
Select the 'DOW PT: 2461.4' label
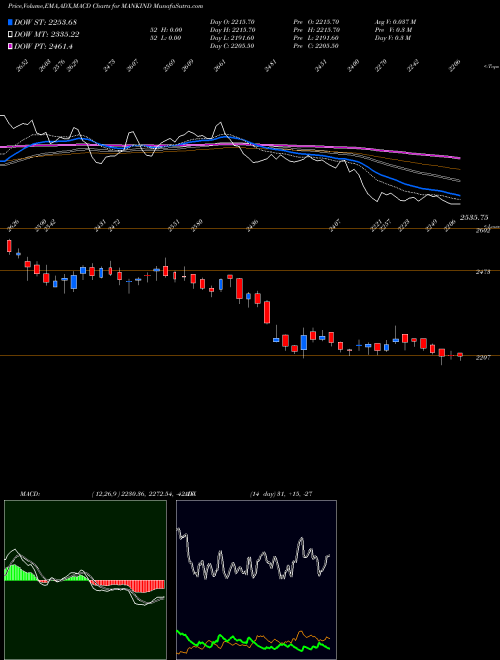coord(43,46)
